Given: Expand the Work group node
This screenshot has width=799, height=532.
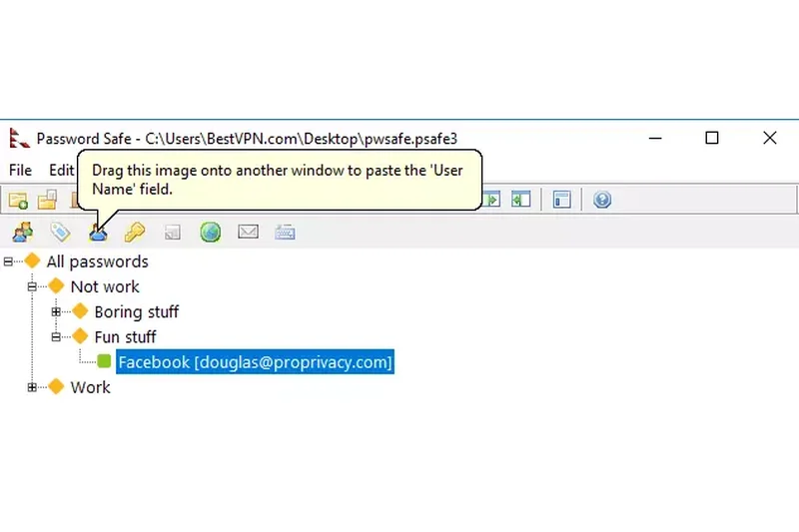Looking at the screenshot, I should point(32,387).
